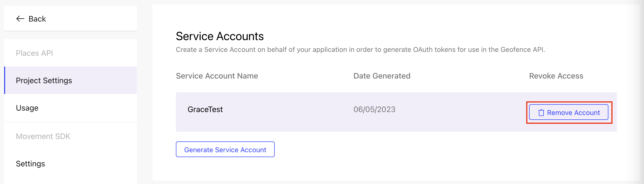Screen dimensions: 644x184
Task: Click the Service Account Name column header
Action: tap(217, 76)
